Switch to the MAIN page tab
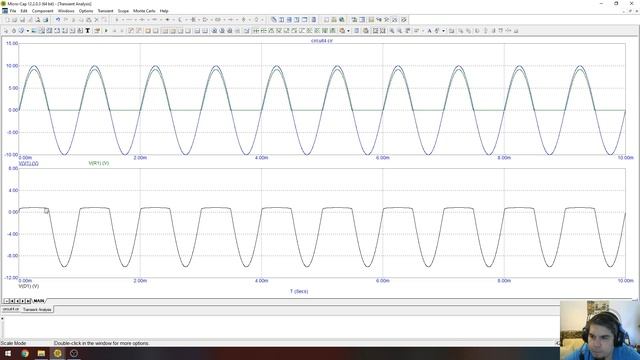This screenshot has height=360, width=640. (x=39, y=301)
